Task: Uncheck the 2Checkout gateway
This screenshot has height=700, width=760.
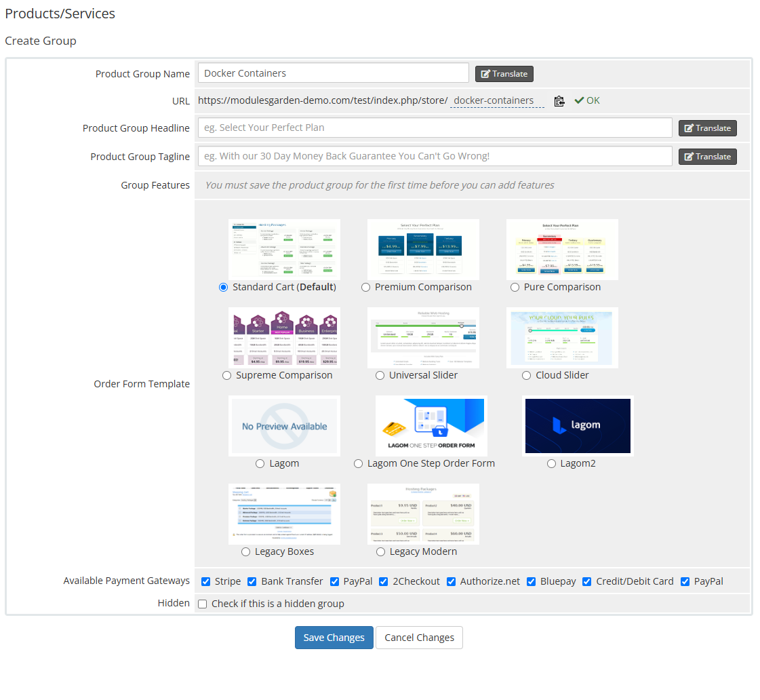Action: pos(384,582)
